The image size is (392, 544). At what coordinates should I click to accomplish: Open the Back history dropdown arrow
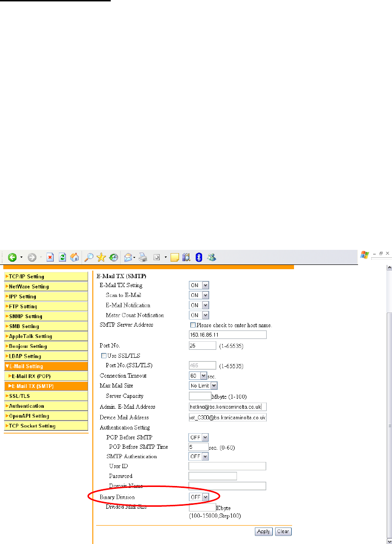(x=21, y=257)
